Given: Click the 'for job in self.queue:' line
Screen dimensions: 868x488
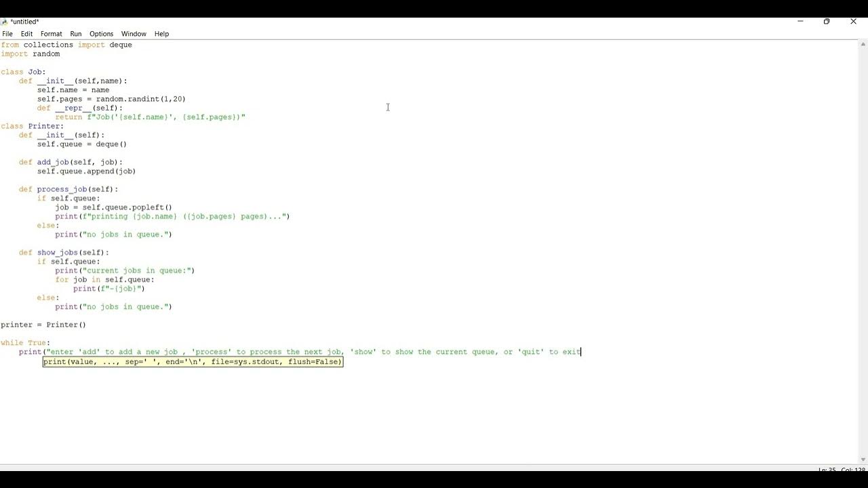Looking at the screenshot, I should [105, 279].
